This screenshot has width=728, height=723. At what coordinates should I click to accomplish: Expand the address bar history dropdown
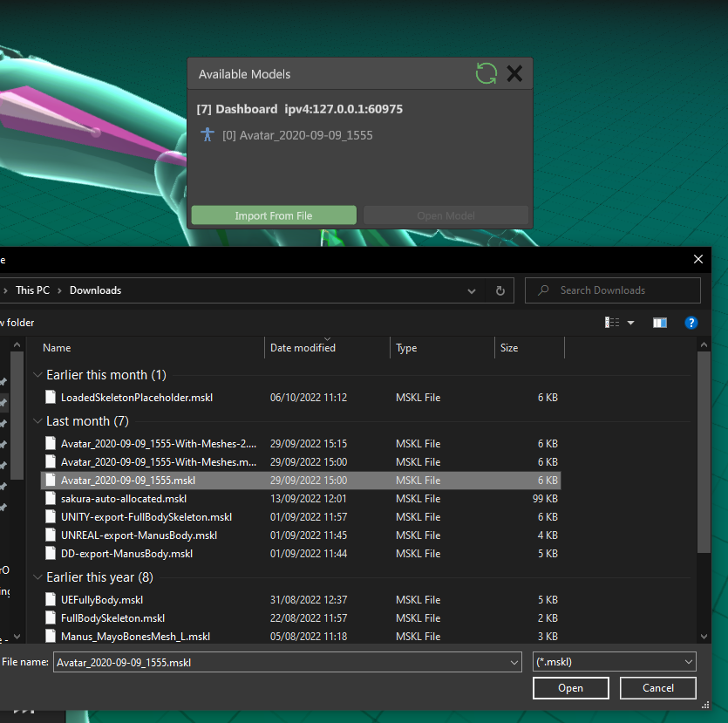point(472,290)
